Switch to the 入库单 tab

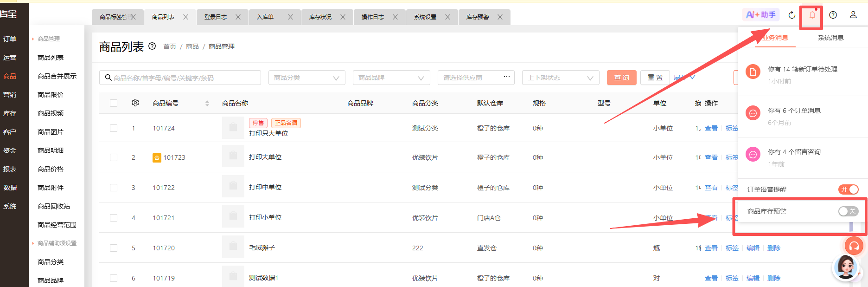(x=265, y=17)
